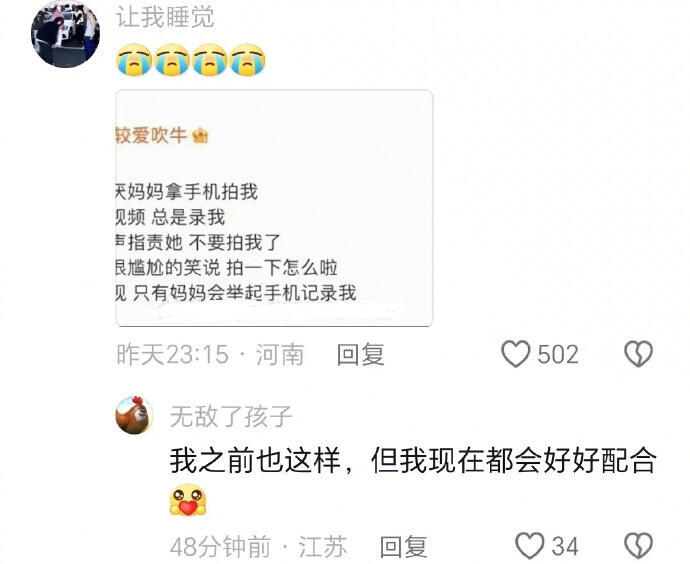Like the 让我睡觉 comment with 502 likes
Image resolution: width=690 pixels, height=564 pixels.
pos(516,354)
